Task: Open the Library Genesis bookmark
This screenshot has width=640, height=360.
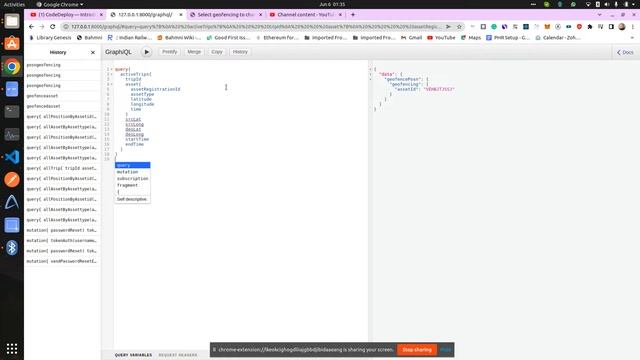Action: 50,38
